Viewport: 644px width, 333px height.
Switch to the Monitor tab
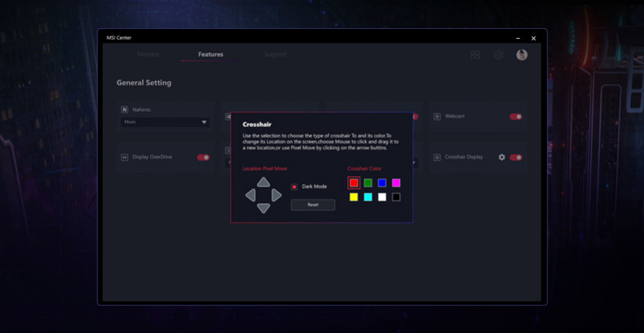148,54
